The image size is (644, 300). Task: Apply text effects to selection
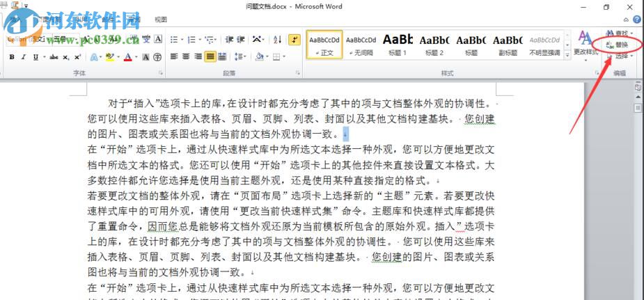pos(94,57)
